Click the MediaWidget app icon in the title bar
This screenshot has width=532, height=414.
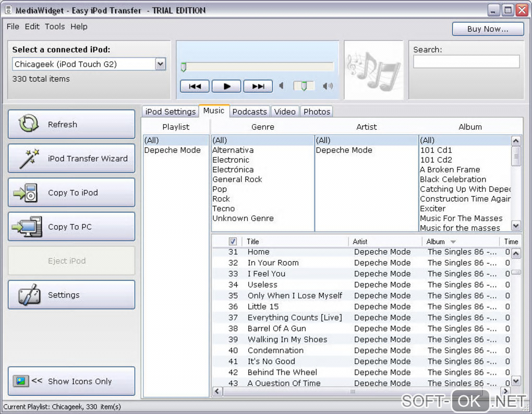coord(8,10)
